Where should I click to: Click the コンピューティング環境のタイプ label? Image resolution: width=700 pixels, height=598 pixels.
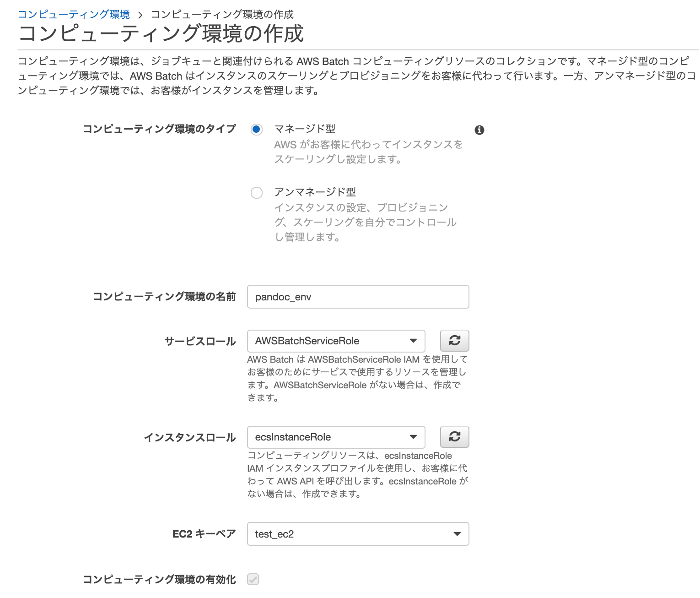point(159,129)
